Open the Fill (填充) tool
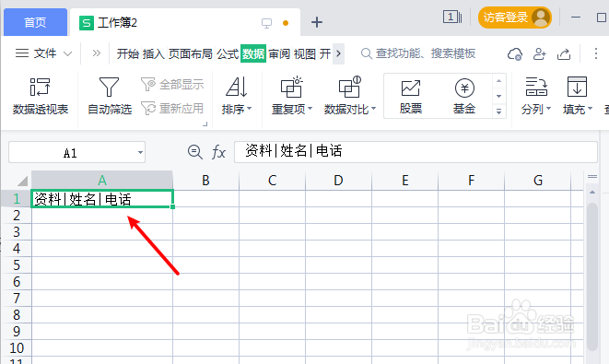Viewport: 609px width, 364px height. pyautogui.click(x=578, y=96)
